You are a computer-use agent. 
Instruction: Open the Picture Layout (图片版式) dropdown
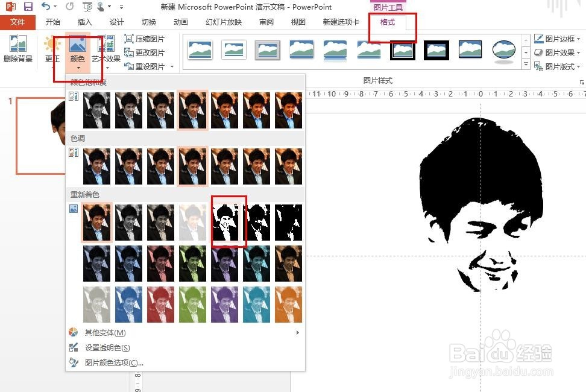click(557, 66)
